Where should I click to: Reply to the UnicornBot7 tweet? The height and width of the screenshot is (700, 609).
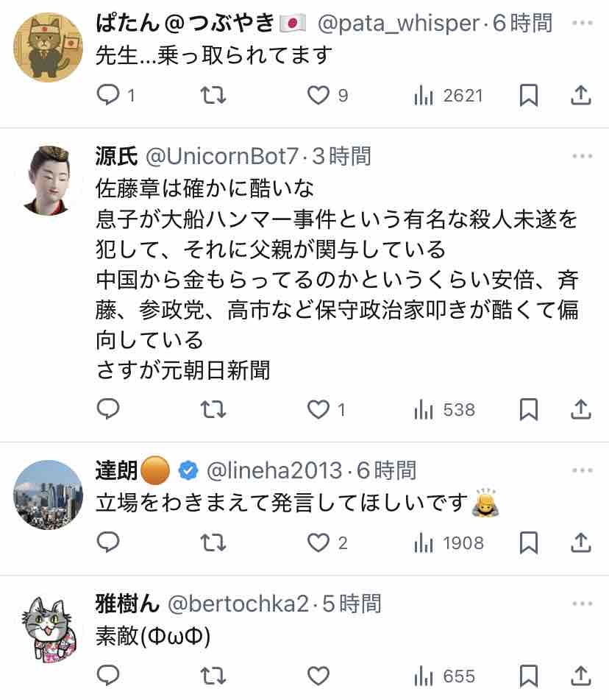click(108, 409)
